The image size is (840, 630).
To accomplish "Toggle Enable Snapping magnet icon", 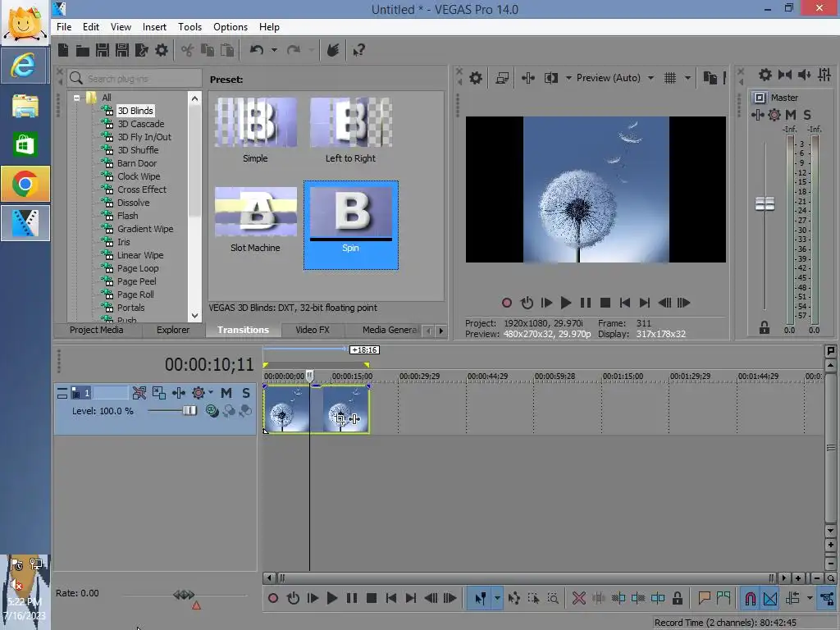I will [x=750, y=598].
